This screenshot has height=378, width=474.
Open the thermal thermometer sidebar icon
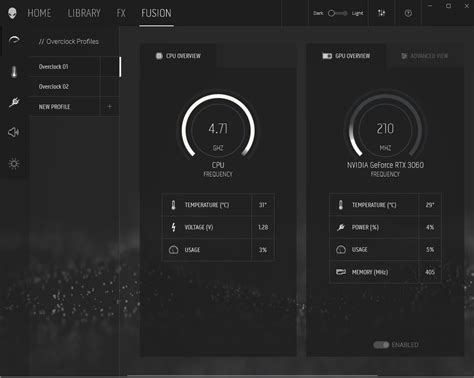[14, 71]
